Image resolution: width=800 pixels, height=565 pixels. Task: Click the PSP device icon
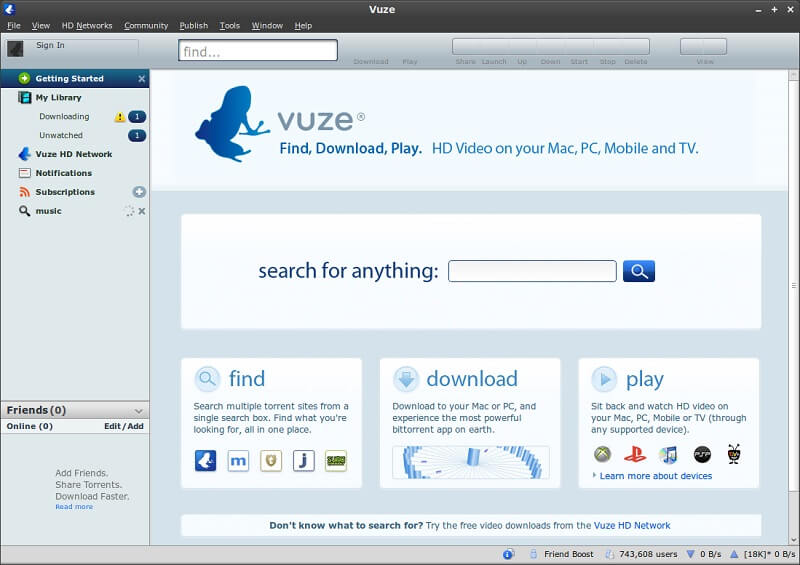pos(702,455)
